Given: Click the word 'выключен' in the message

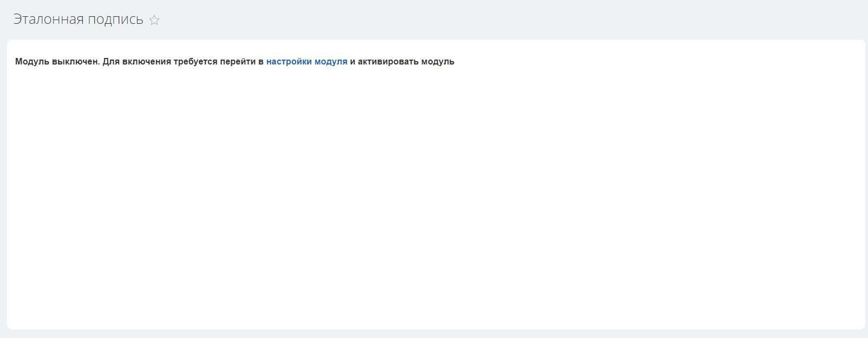Looking at the screenshot, I should pyautogui.click(x=75, y=62).
